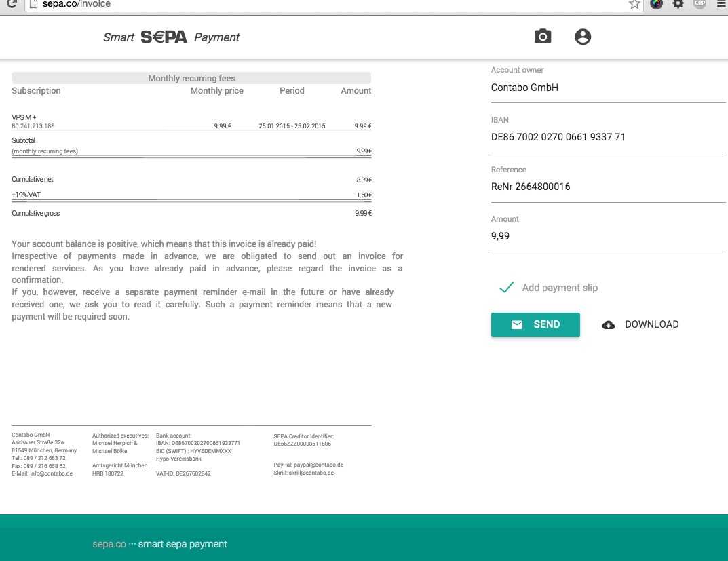The height and width of the screenshot is (561, 728).
Task: Click the DOWNLOAD button
Action: (640, 325)
